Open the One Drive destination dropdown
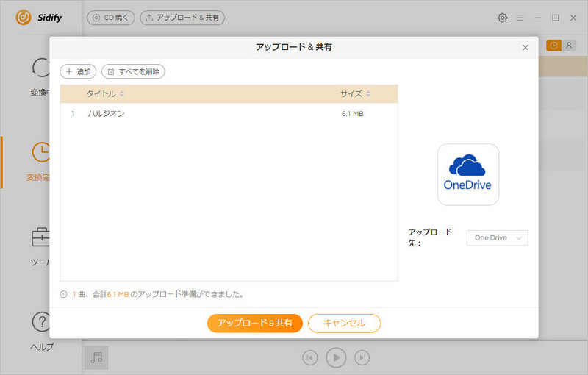This screenshot has height=375, width=588. (x=498, y=238)
